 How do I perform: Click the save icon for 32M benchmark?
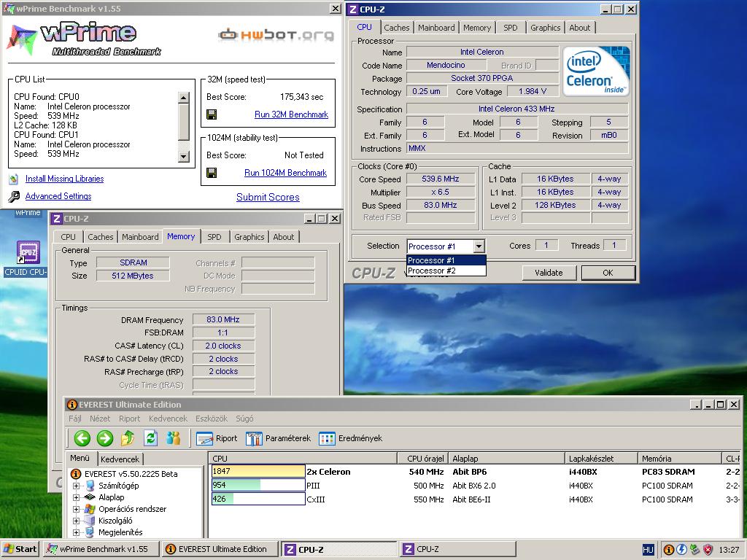click(212, 114)
